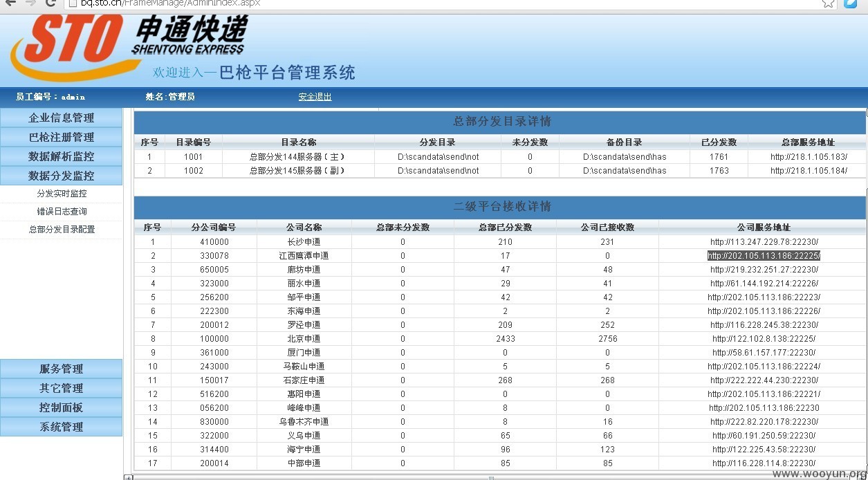Click 总部服务地址 column header
The width and height of the screenshot is (868, 480).
(808, 142)
